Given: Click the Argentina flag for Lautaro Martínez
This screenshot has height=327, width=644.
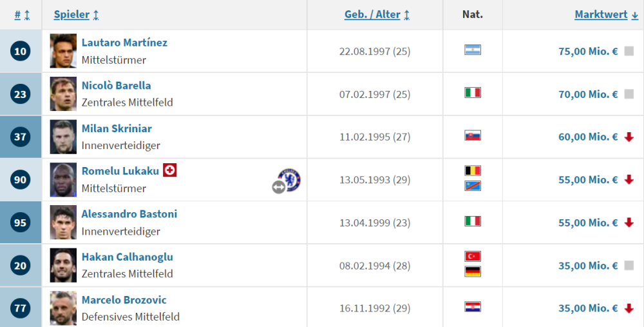Looking at the screenshot, I should 472,50.
